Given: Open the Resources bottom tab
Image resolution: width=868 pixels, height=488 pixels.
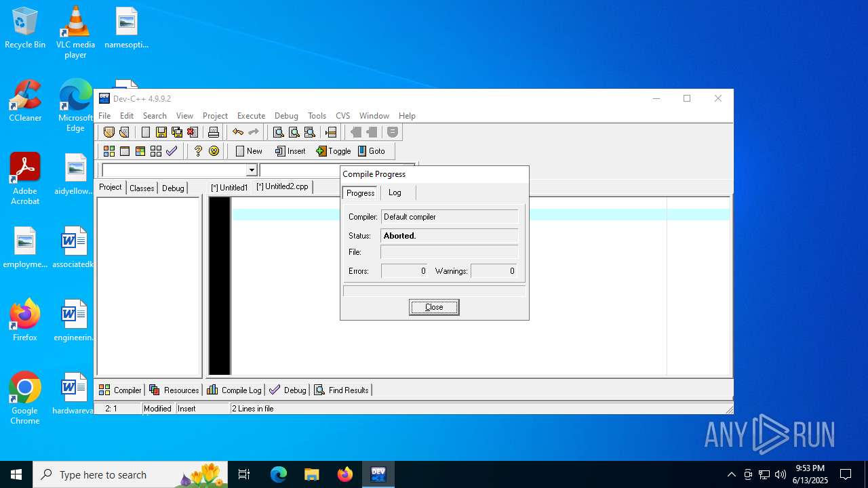Looking at the screenshot, I should coord(174,390).
